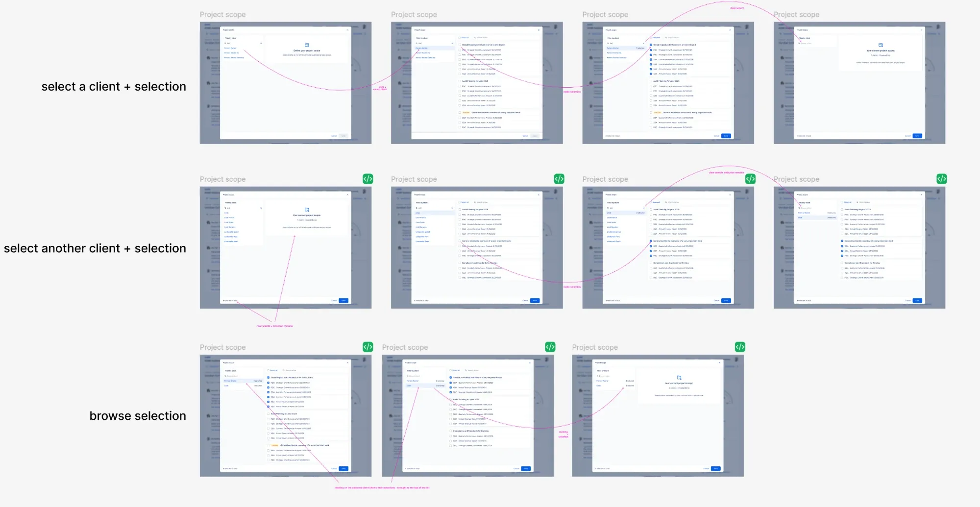Click the first client result in the first frame of the 'select another client' row
980x507 pixels.
[227, 213]
